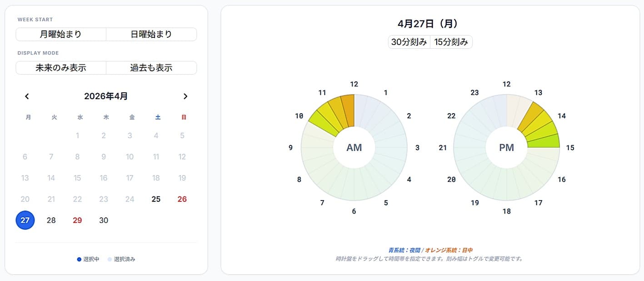Click the green 14:30 PM clock segment
The height and width of the screenshot is (281, 644).
pyautogui.click(x=545, y=141)
